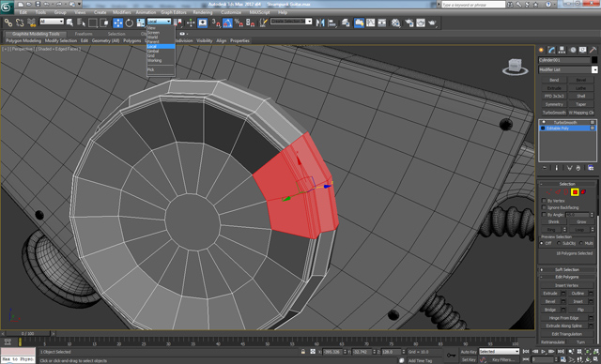The width and height of the screenshot is (601, 364).
Task: Click the TurboSmooth modifier button
Action: [554, 113]
